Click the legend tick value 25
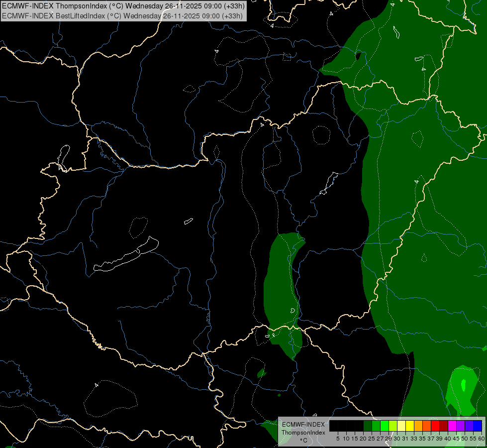Image resolution: width=487 pixels, height=448 pixels. (x=372, y=439)
